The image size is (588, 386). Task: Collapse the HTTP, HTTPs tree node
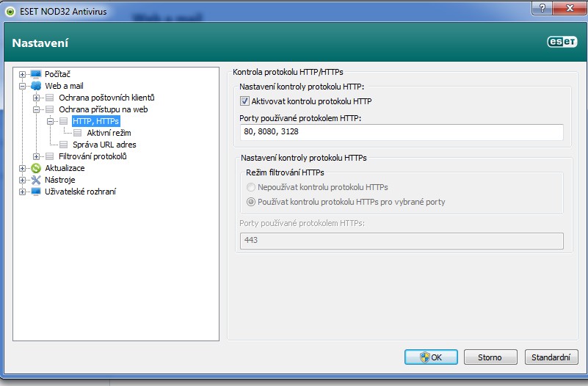click(x=50, y=121)
